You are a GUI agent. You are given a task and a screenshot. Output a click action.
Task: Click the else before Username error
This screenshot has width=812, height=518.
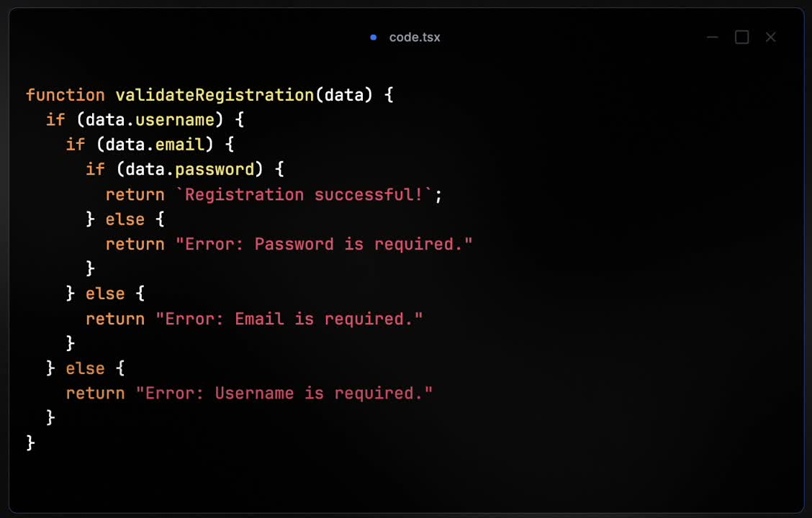coord(86,368)
